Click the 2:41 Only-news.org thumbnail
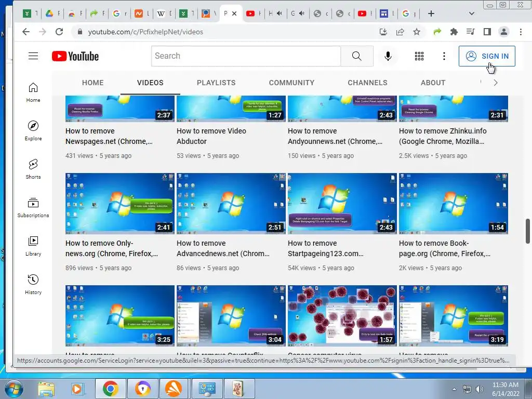The height and width of the screenshot is (399, 532). (120, 204)
